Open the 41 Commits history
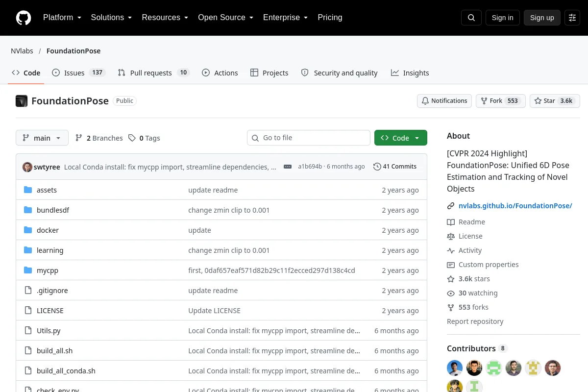The height and width of the screenshot is (392, 588). pos(395,167)
